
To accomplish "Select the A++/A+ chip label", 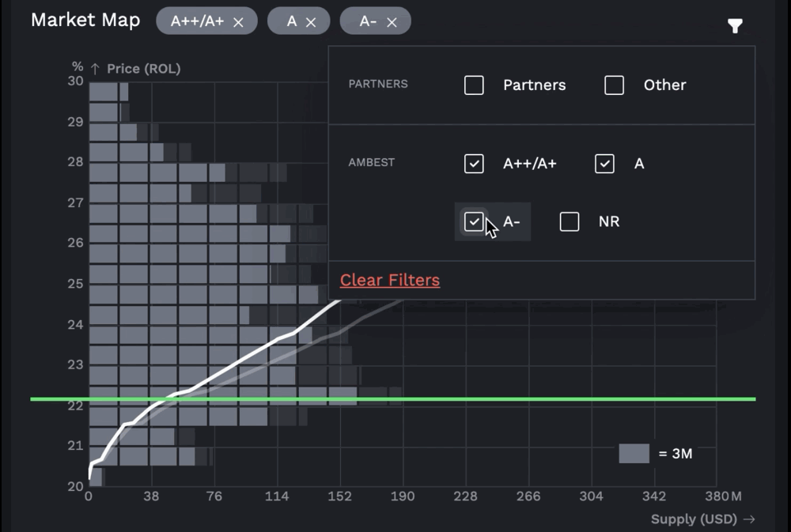I will (x=198, y=22).
